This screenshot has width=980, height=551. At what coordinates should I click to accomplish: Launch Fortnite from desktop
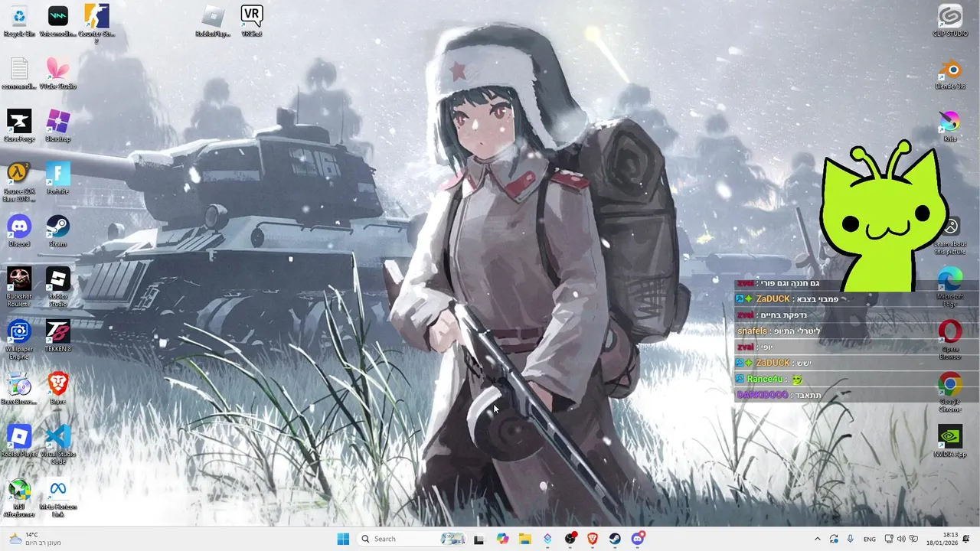click(58, 179)
